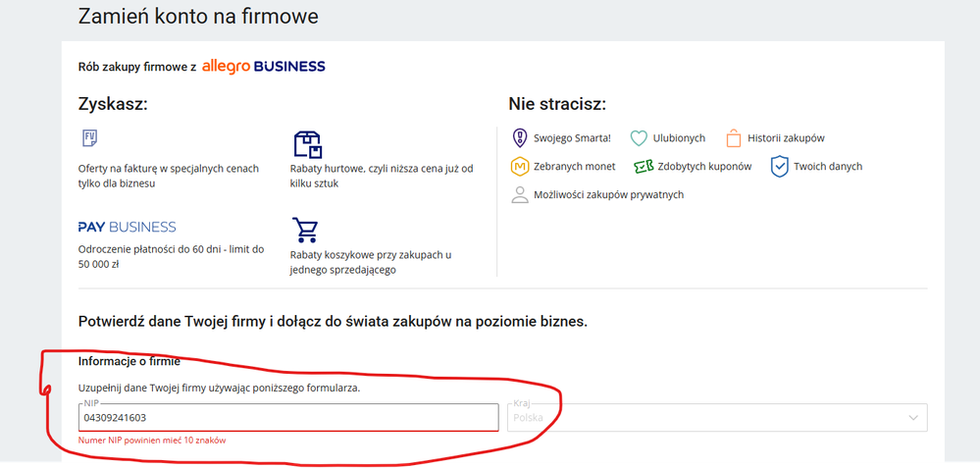980x468 pixels.
Task: Click the PAY BUSINESS logo
Action: click(x=127, y=227)
